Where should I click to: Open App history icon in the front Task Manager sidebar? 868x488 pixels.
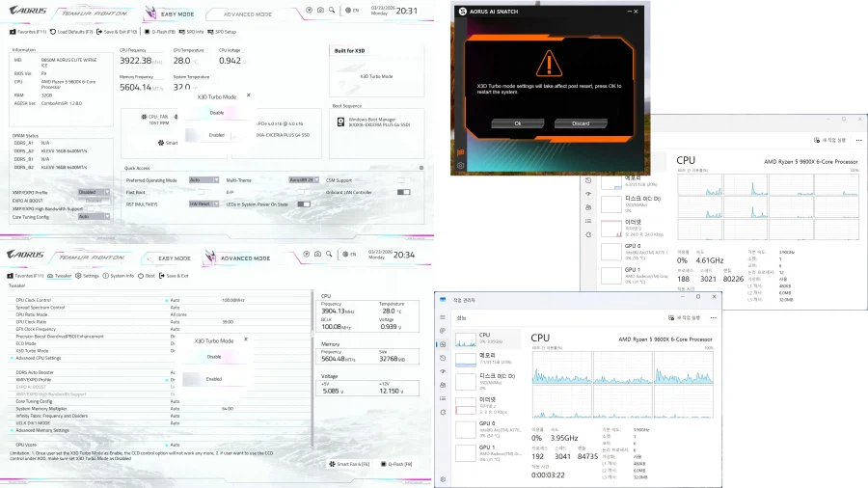(443, 358)
